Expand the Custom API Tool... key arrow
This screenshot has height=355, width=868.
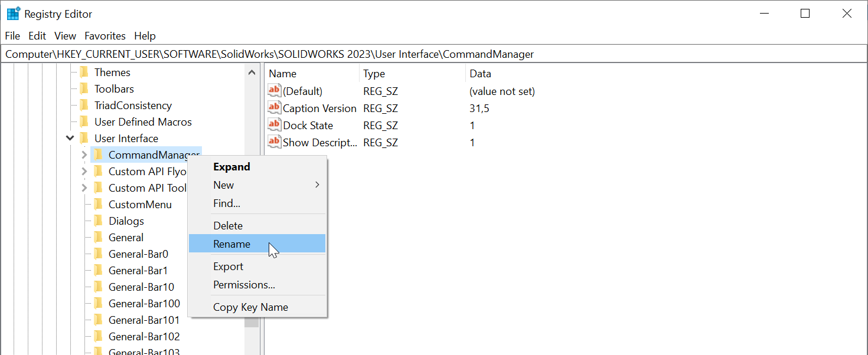(84, 188)
